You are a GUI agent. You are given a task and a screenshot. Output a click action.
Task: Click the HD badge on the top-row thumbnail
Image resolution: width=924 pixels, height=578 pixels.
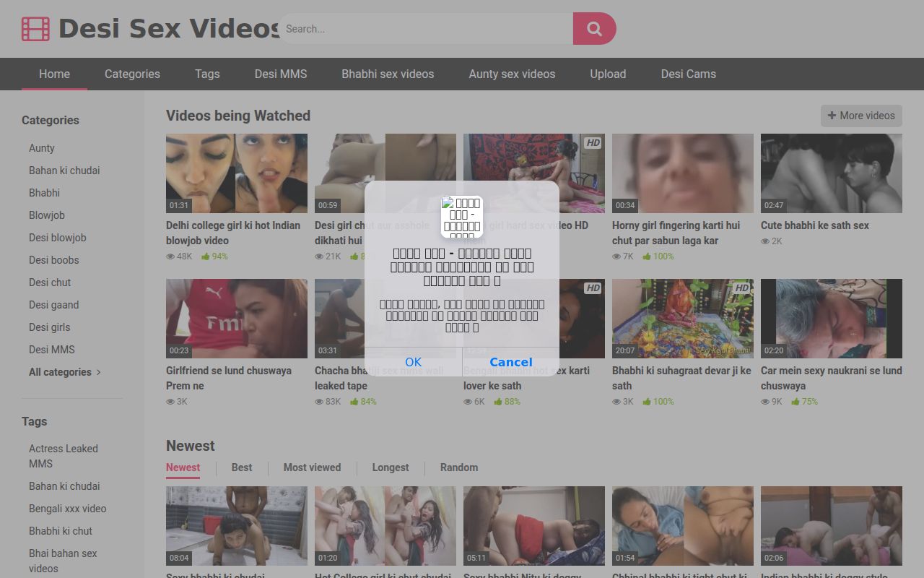[593, 143]
